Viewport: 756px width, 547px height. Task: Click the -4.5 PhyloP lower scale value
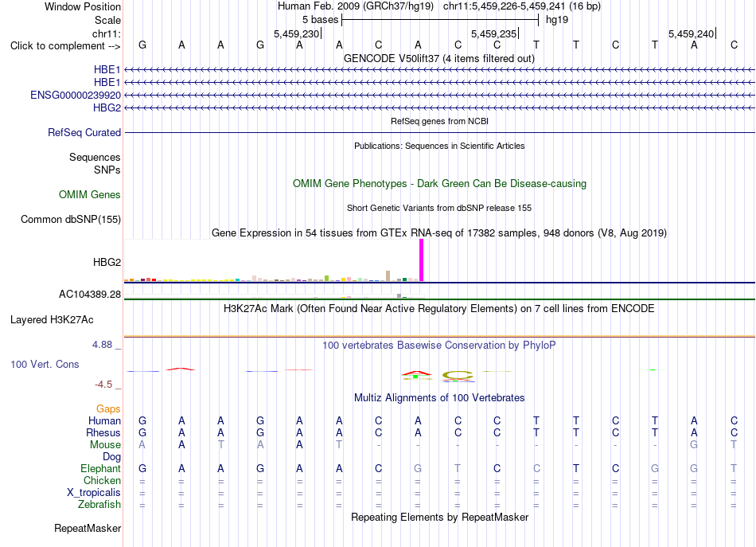[103, 385]
